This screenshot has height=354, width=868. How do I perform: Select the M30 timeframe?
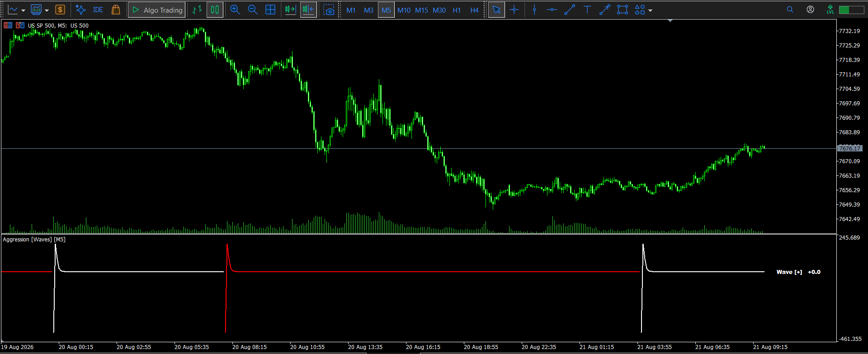click(x=439, y=10)
